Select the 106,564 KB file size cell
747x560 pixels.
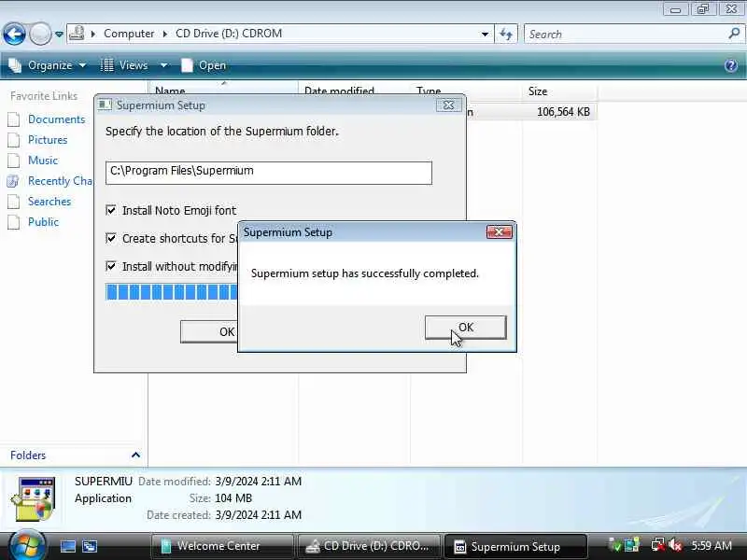click(x=563, y=112)
